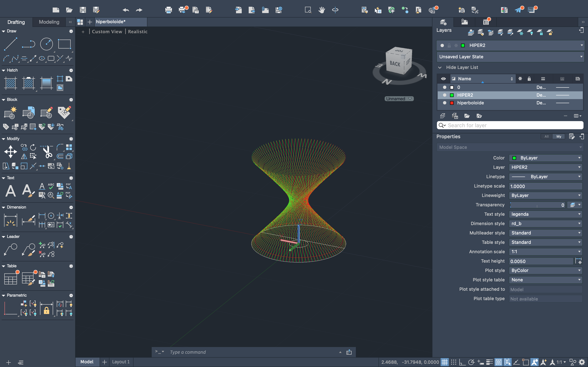
Task: Click the Move tool in Modify
Action: [x=10, y=152]
